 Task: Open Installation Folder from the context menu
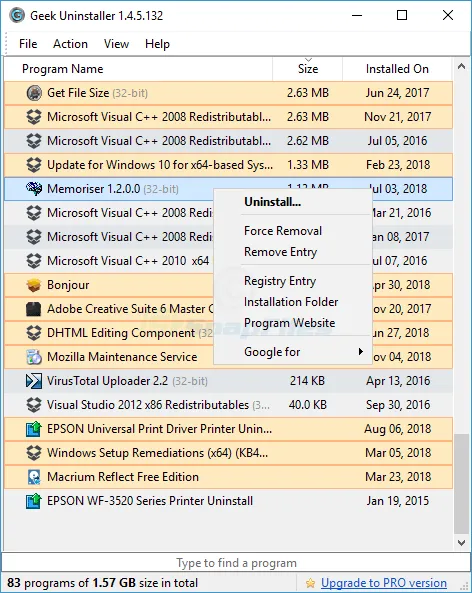pyautogui.click(x=291, y=302)
